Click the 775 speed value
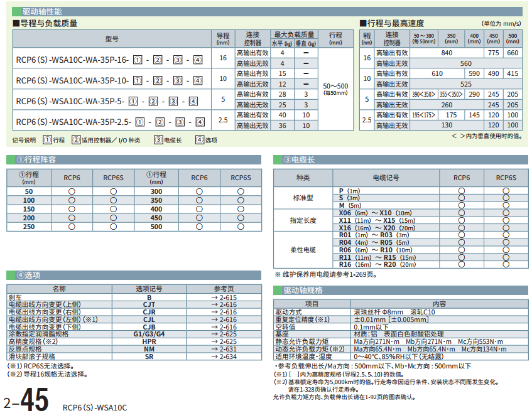 pyautogui.click(x=493, y=53)
